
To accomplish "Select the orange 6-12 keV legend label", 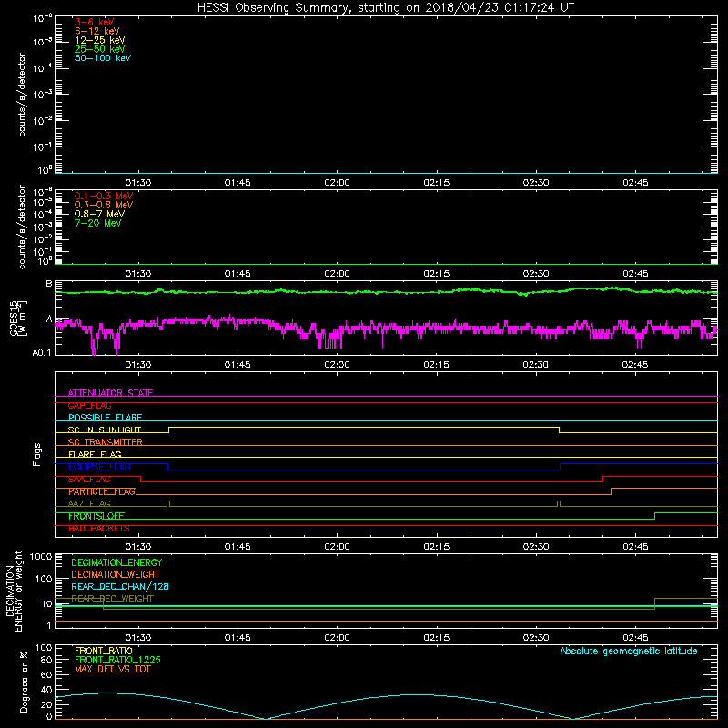I will click(96, 31).
